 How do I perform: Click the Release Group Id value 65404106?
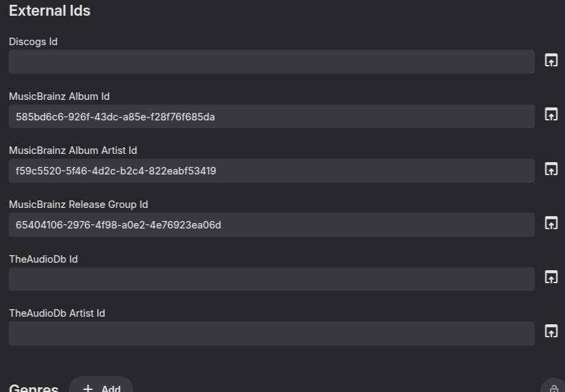118,225
